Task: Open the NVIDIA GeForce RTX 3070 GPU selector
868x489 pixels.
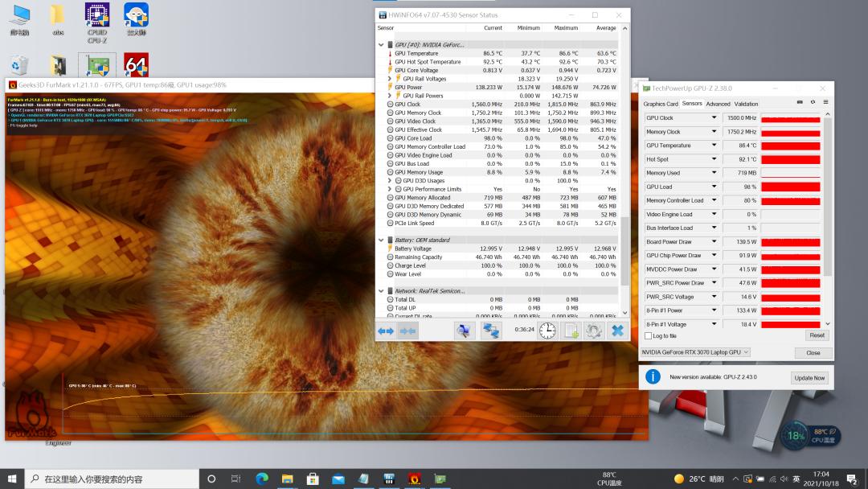Action: (x=695, y=352)
